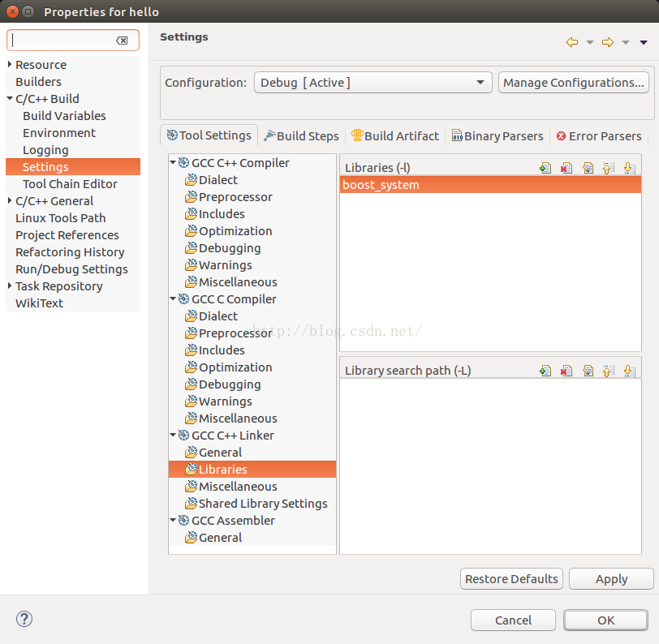Open Run/Debug Settings page
This screenshot has width=659, height=644.
point(71,269)
